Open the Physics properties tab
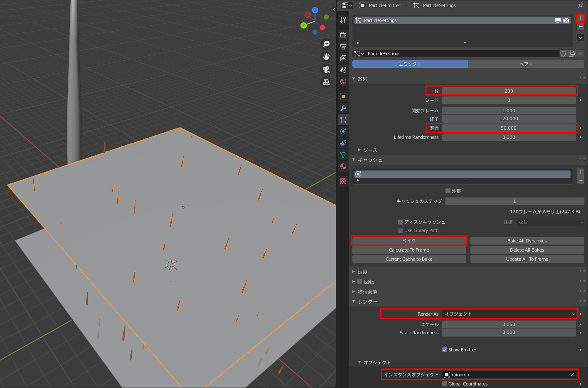The image size is (588, 388). pyautogui.click(x=343, y=131)
